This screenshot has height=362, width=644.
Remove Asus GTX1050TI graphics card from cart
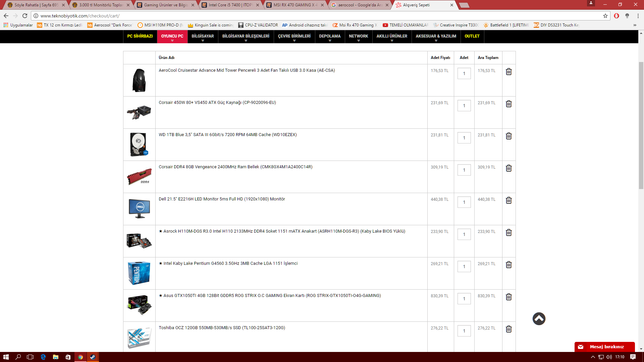(508, 297)
